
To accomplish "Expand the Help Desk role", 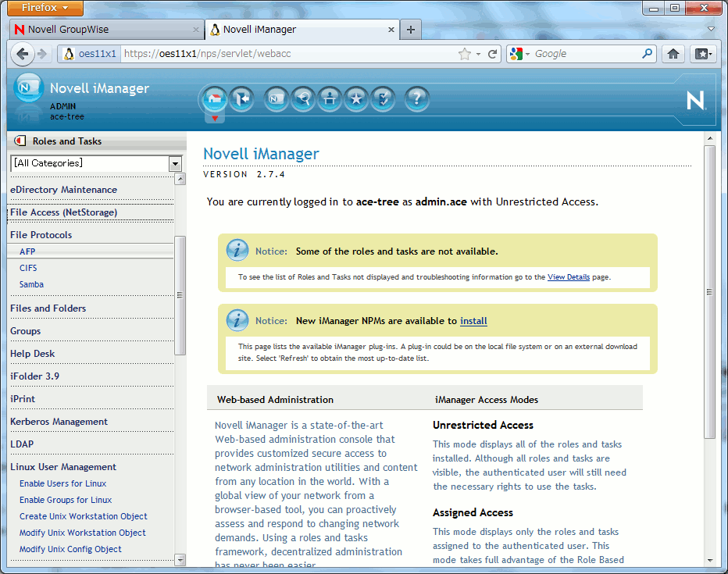I will 33,354.
